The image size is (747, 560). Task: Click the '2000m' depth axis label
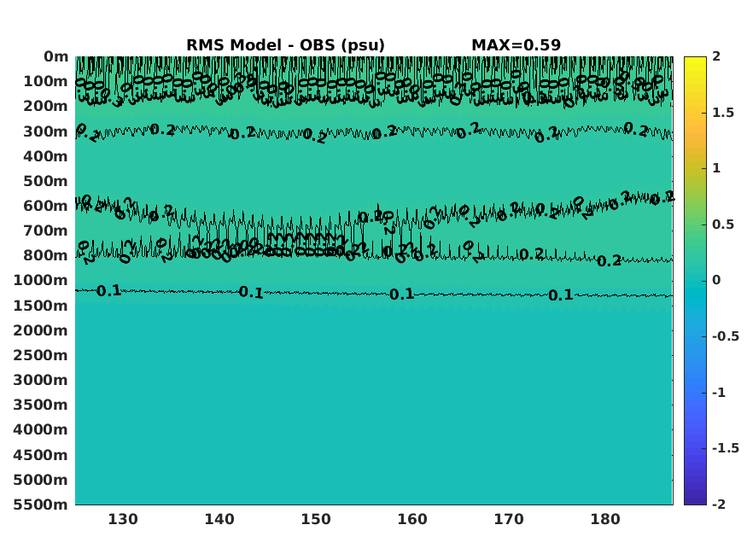(x=40, y=330)
